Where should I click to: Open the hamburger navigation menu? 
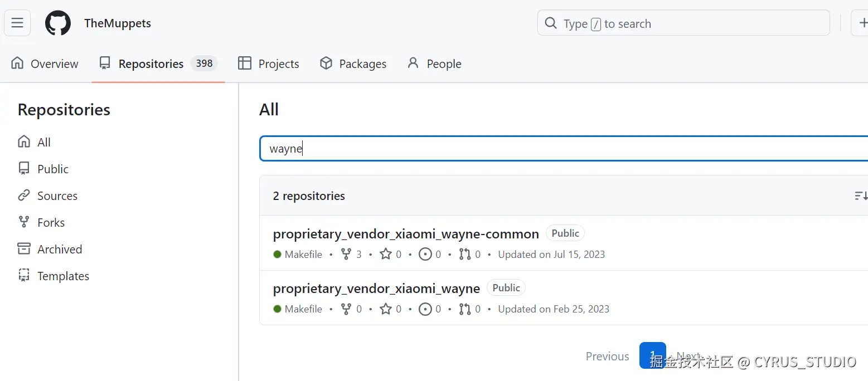coord(17,23)
